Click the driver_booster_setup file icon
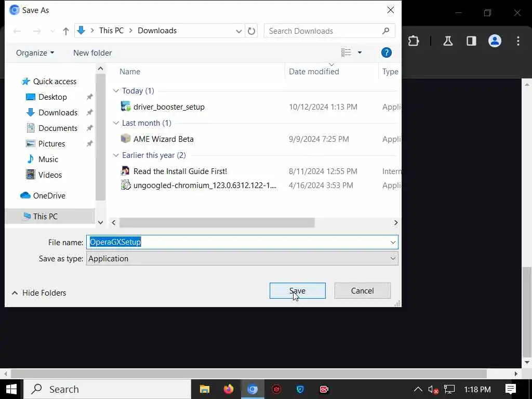Image resolution: width=532 pixels, height=399 pixels. click(126, 107)
